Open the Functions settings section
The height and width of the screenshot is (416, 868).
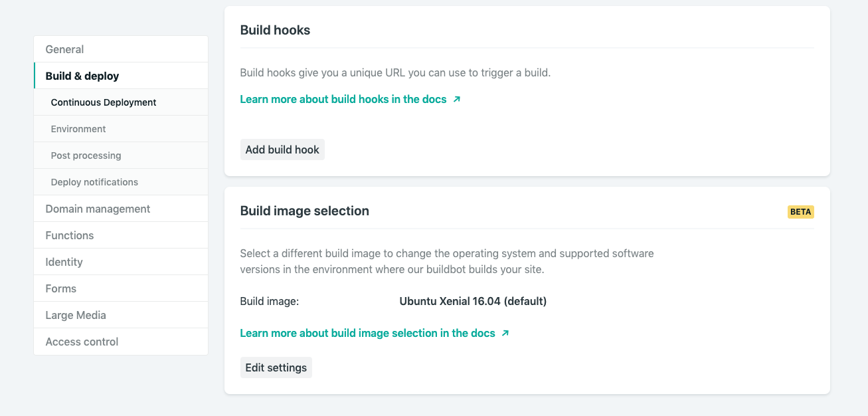(x=69, y=235)
